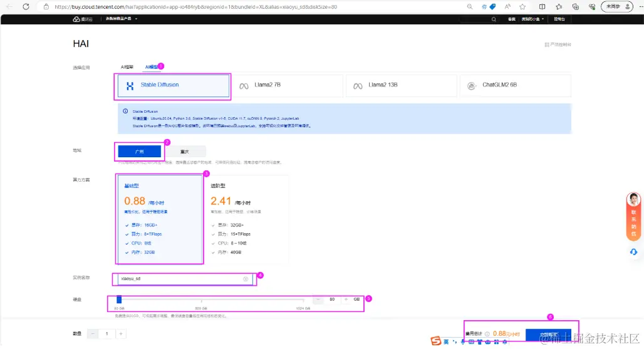Screen dimensions: 644x349
Task: Click the Tencent Cloud logo
Action: point(83,19)
